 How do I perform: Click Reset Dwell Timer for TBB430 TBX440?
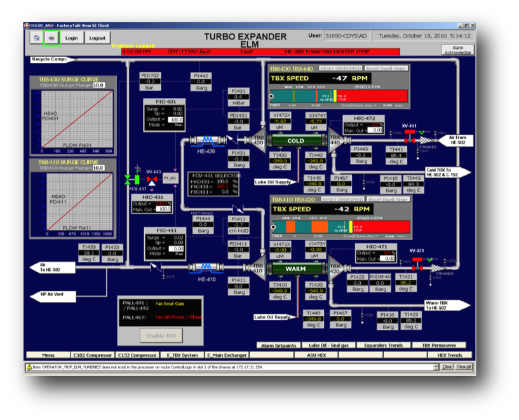point(386,69)
